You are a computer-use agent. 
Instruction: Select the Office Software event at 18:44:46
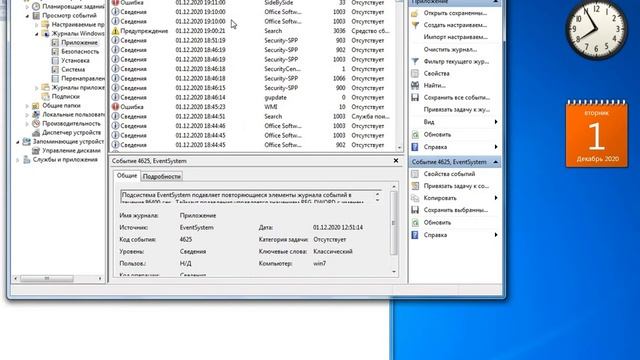pos(252,126)
